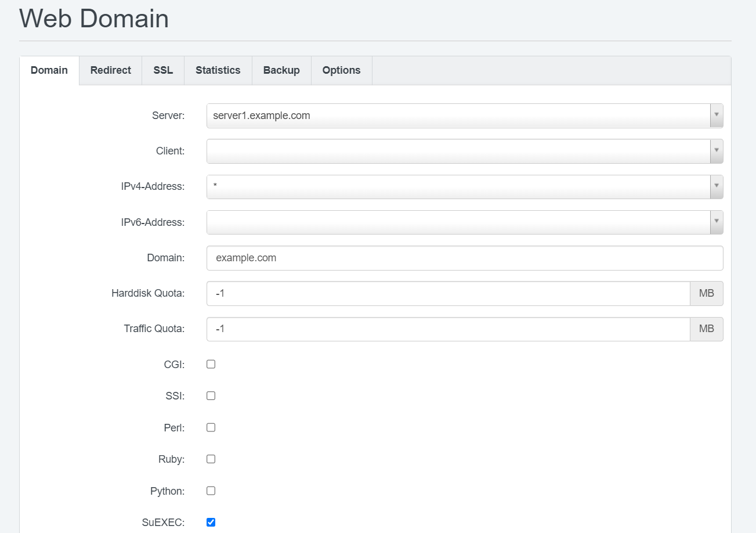Switch to the Backup tab

[x=281, y=70]
